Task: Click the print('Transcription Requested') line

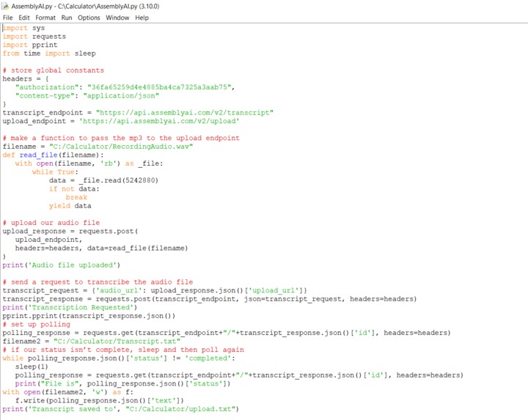Action: 70,307
